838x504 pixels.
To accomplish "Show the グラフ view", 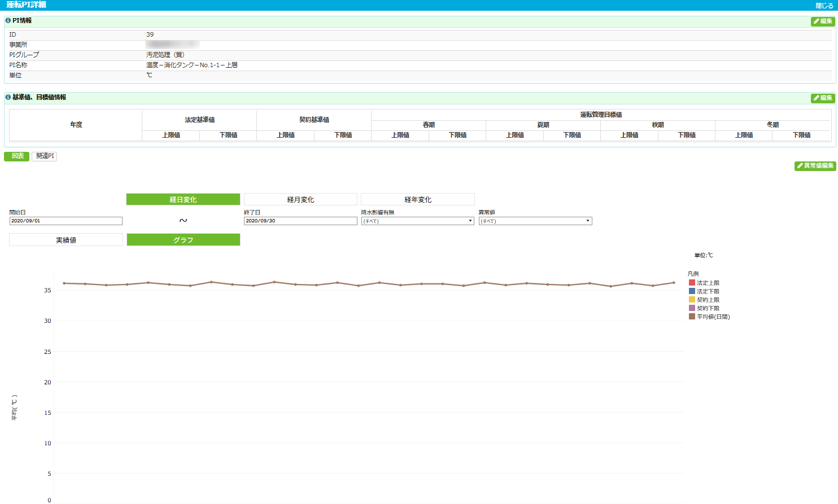I will tap(183, 240).
